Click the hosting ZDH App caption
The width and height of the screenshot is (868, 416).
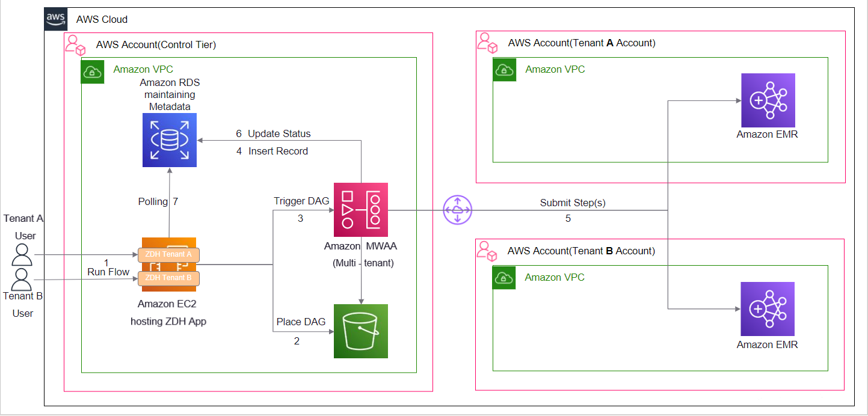point(168,321)
